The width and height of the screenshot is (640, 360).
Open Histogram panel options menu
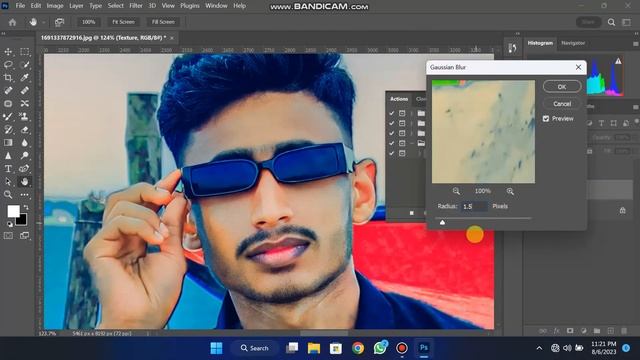pyautogui.click(x=635, y=43)
